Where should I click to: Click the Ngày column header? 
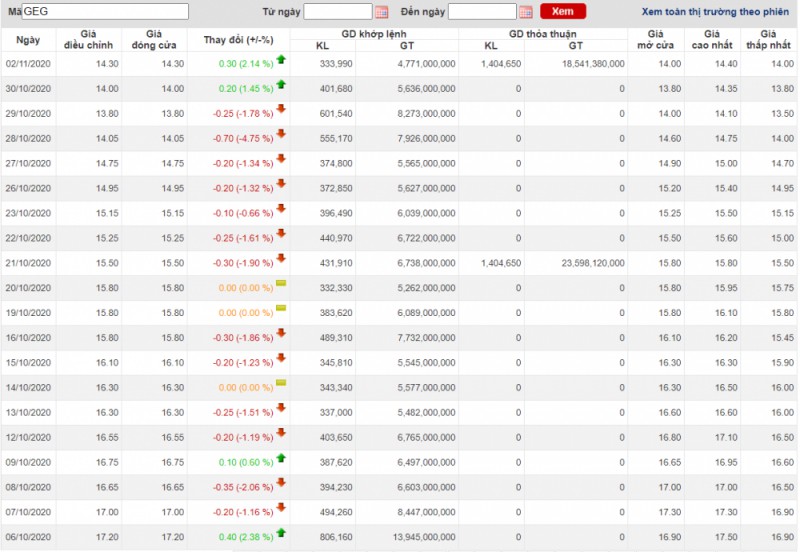(29, 40)
